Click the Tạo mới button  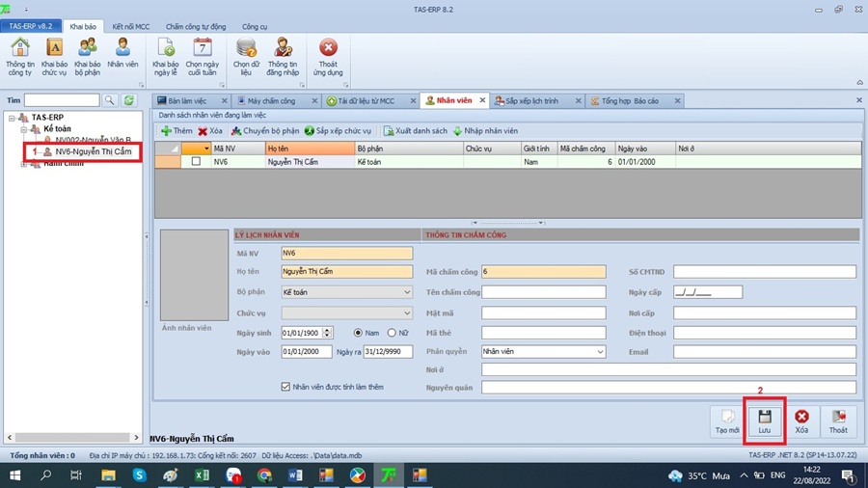pos(727,420)
